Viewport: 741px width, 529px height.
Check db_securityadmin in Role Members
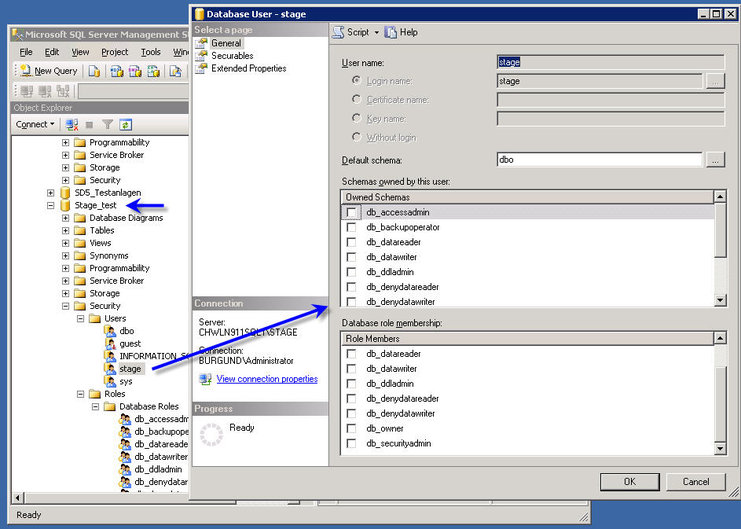351,443
